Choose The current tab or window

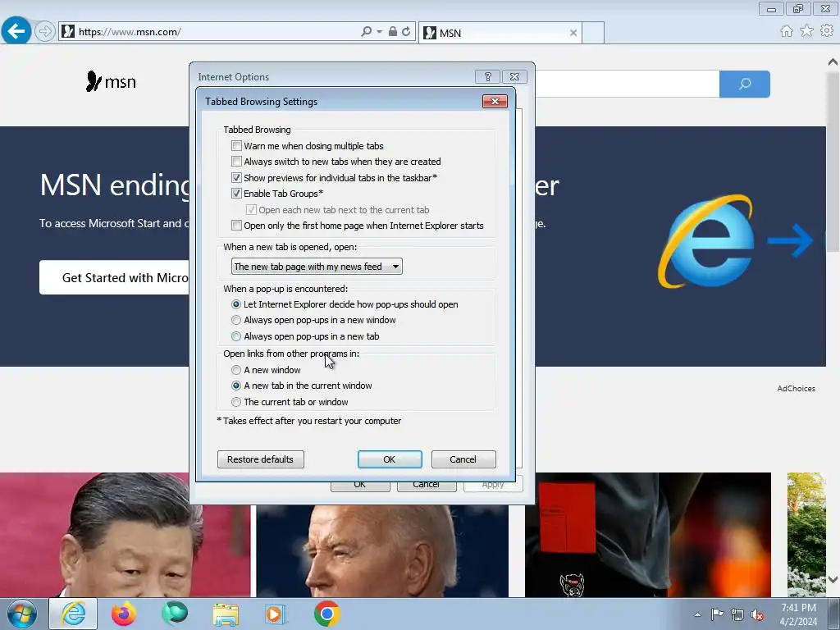[235, 402]
